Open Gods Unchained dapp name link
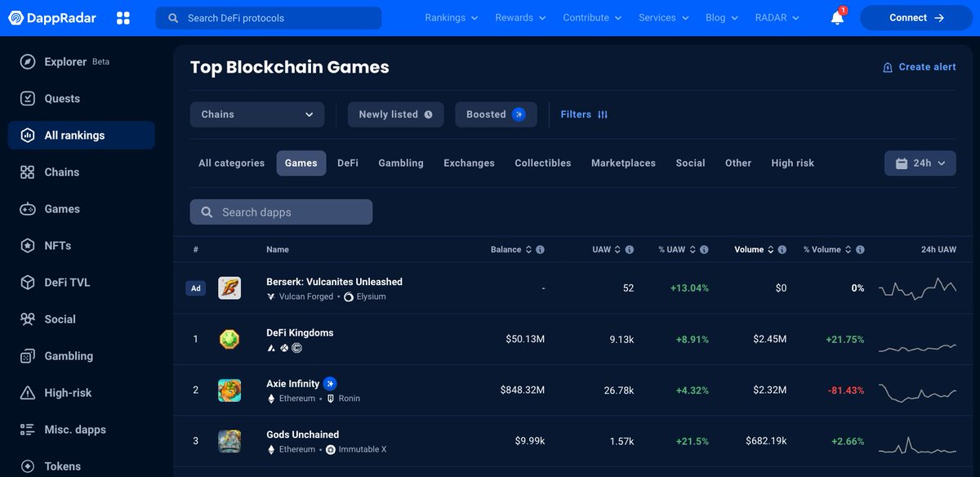 [302, 435]
